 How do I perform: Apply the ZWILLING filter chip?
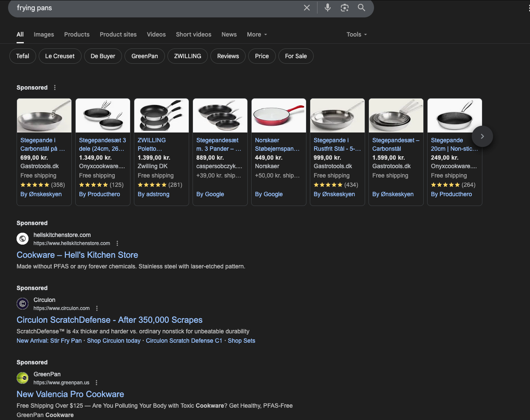click(x=187, y=56)
